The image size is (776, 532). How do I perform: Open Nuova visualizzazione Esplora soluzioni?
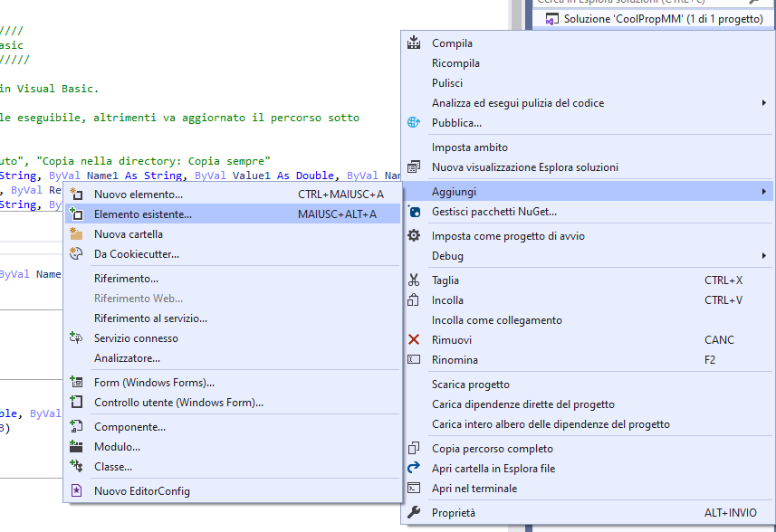588,167
